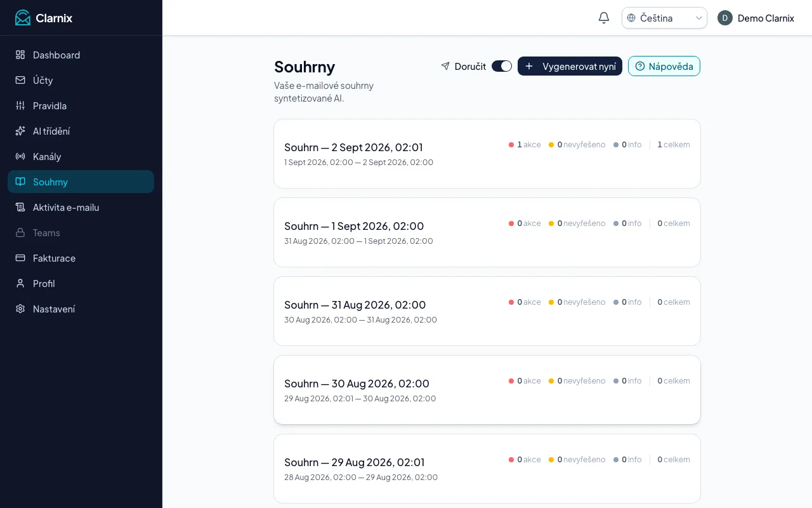The width and height of the screenshot is (812, 508).
Task: Click "0 nevyřešeno" in the 1 Sept summary
Action: click(x=577, y=224)
